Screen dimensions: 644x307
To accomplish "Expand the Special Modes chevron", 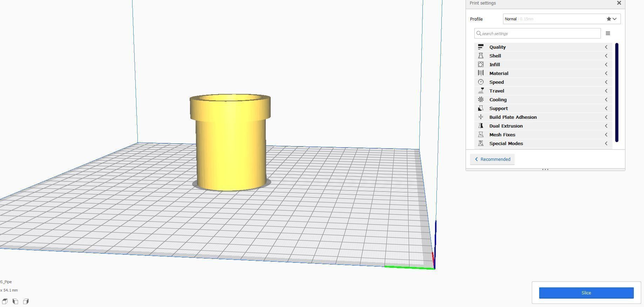I will (606, 143).
